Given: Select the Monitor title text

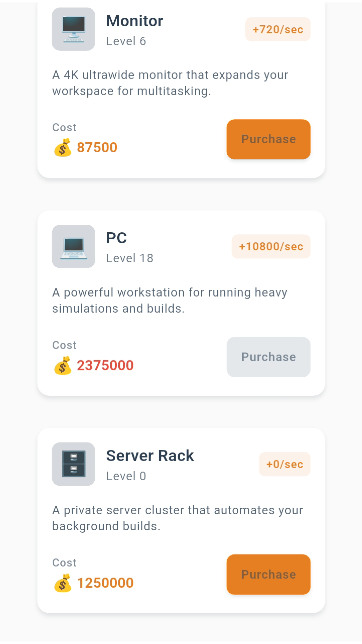Looking at the screenshot, I should coord(135,21).
